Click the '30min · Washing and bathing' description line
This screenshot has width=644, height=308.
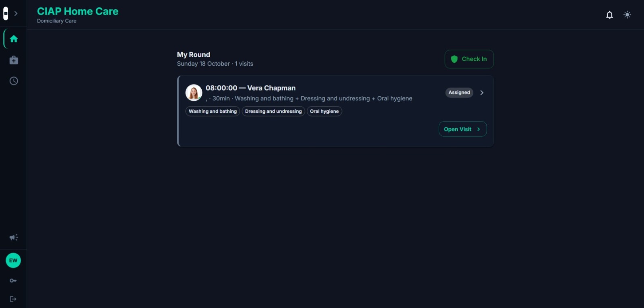tap(309, 99)
